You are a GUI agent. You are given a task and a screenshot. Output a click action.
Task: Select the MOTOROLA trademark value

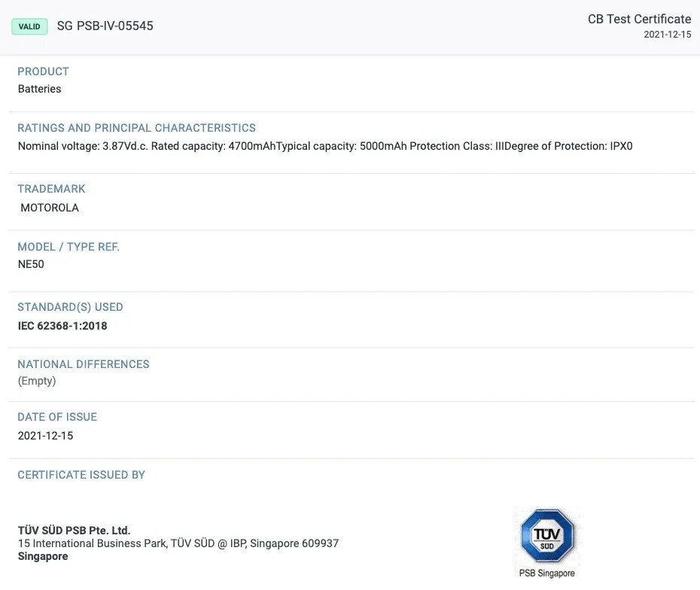(50, 208)
